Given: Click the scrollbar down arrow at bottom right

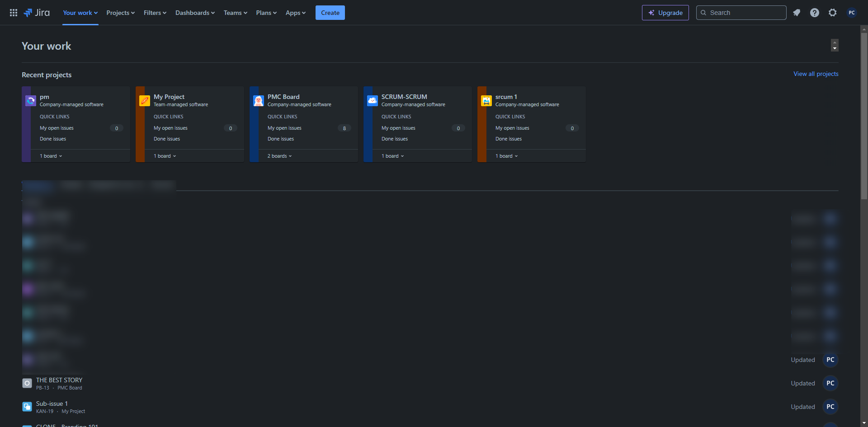Looking at the screenshot, I should [x=864, y=423].
